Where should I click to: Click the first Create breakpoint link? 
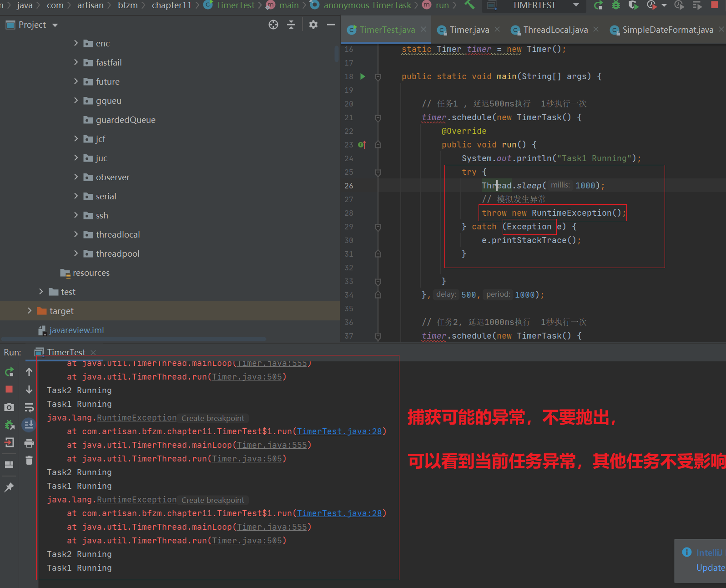213,418
